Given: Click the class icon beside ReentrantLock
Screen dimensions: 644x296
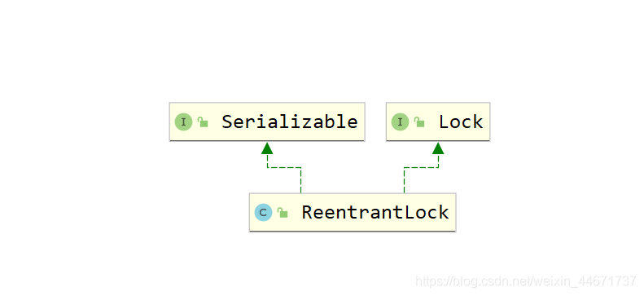Looking at the screenshot, I should (263, 213).
